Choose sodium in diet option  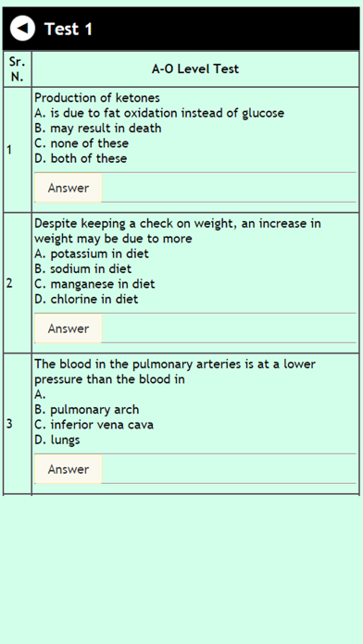(83, 269)
